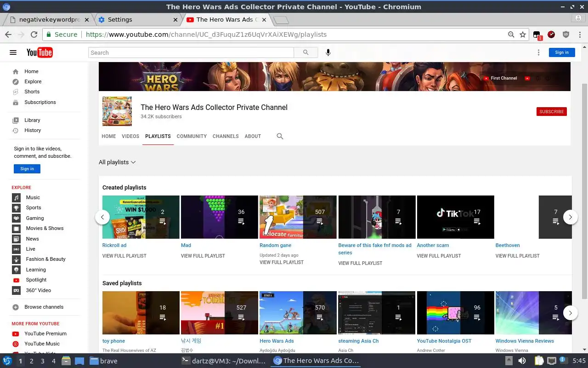Open the YouTube hamburger guide menu
The width and height of the screenshot is (588, 368).
pos(13,52)
